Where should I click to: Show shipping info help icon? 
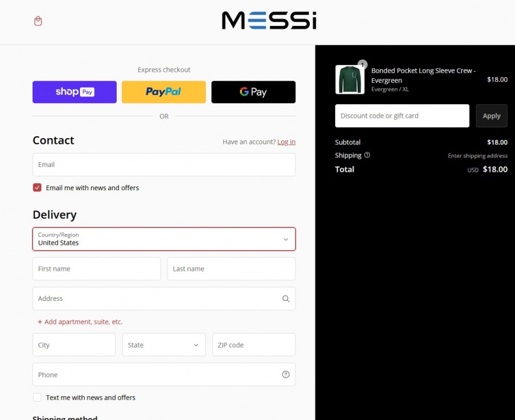pos(367,155)
